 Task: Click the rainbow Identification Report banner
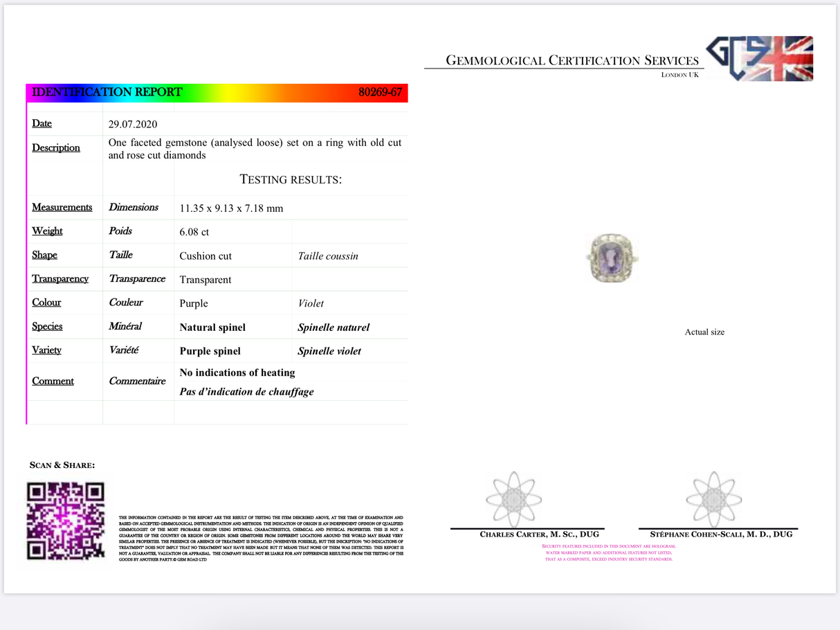click(x=216, y=93)
